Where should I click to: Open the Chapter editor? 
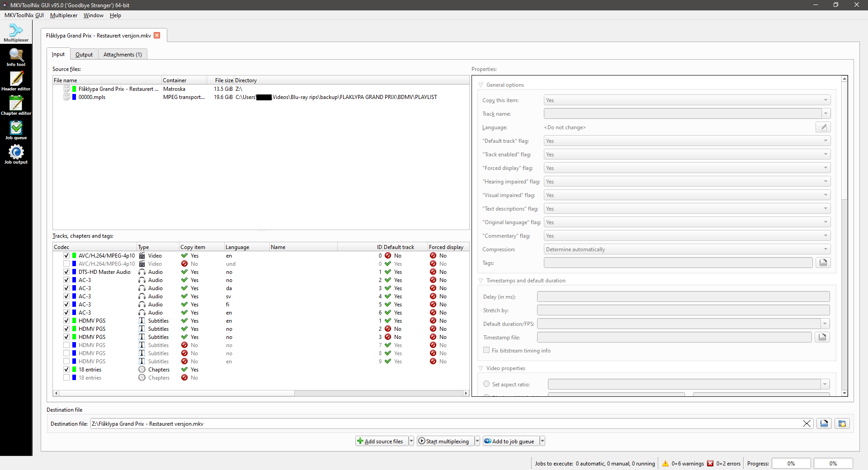click(16, 105)
